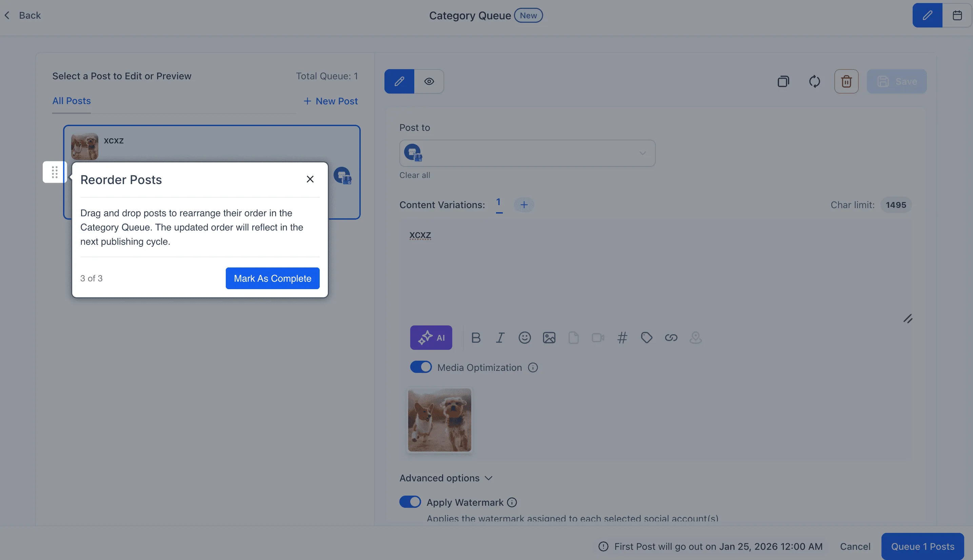The image size is (973, 560).
Task: Open the calendar view in the top right
Action: pos(957,15)
